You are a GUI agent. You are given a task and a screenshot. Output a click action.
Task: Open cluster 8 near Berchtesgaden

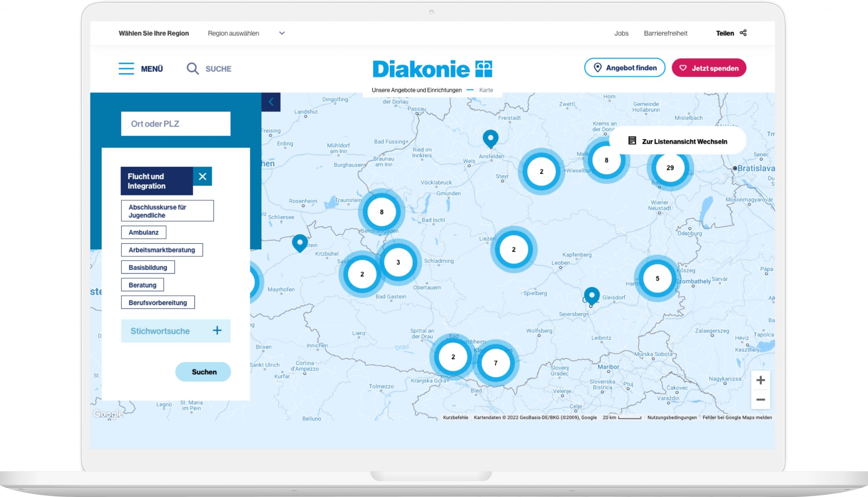(381, 212)
